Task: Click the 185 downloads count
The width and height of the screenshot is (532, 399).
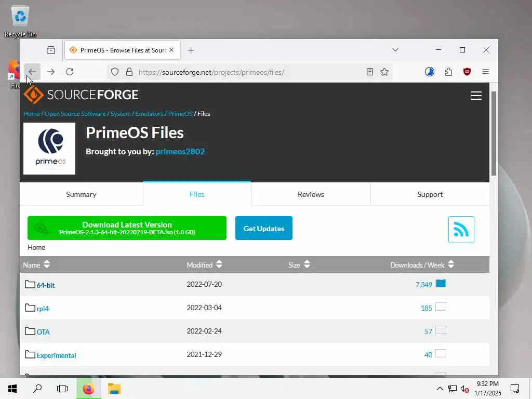Action: (427, 308)
